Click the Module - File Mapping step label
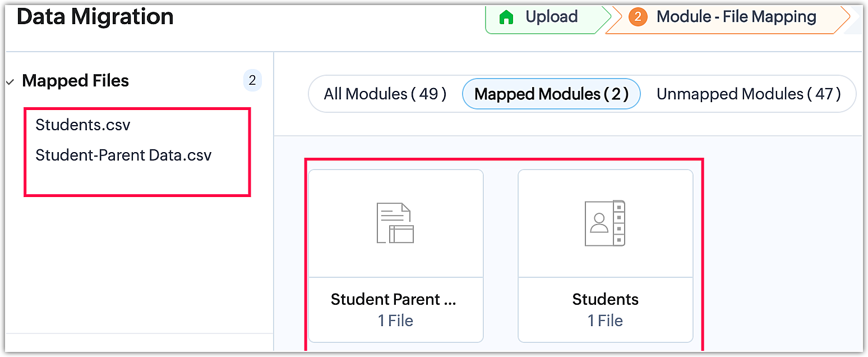Image resolution: width=868 pixels, height=357 pixels. coord(736,17)
